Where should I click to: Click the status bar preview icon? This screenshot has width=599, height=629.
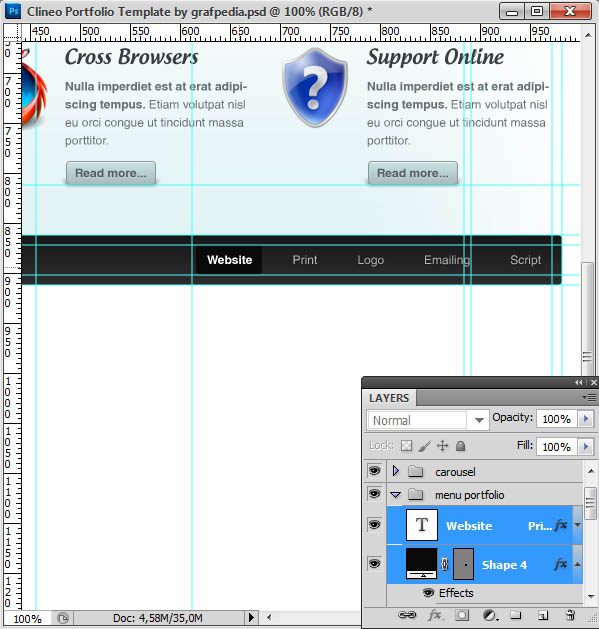point(63,618)
